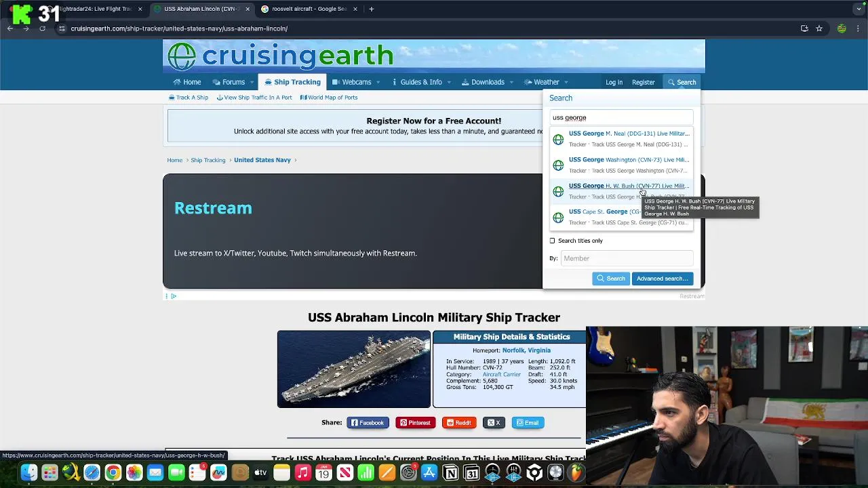Open Advanced search button
868x488 pixels.
[x=663, y=279]
